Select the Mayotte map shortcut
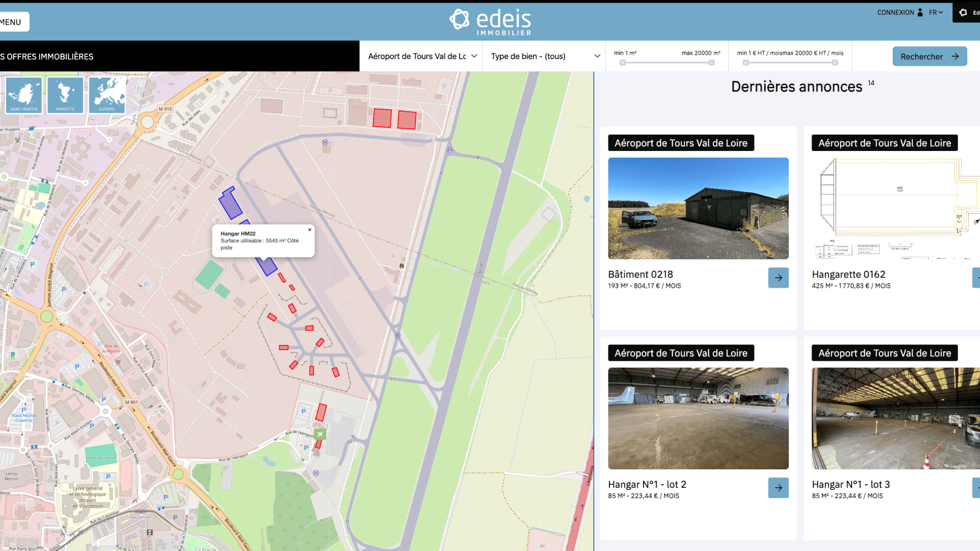The image size is (980, 551). point(65,95)
